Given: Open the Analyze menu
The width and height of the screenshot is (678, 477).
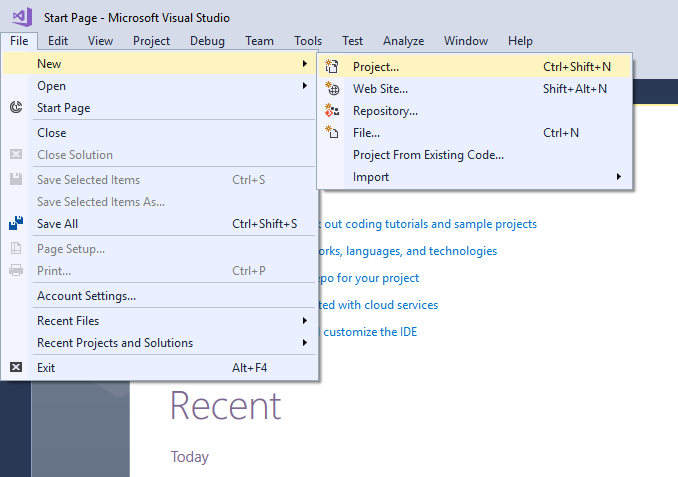Looking at the screenshot, I should pyautogui.click(x=403, y=41).
